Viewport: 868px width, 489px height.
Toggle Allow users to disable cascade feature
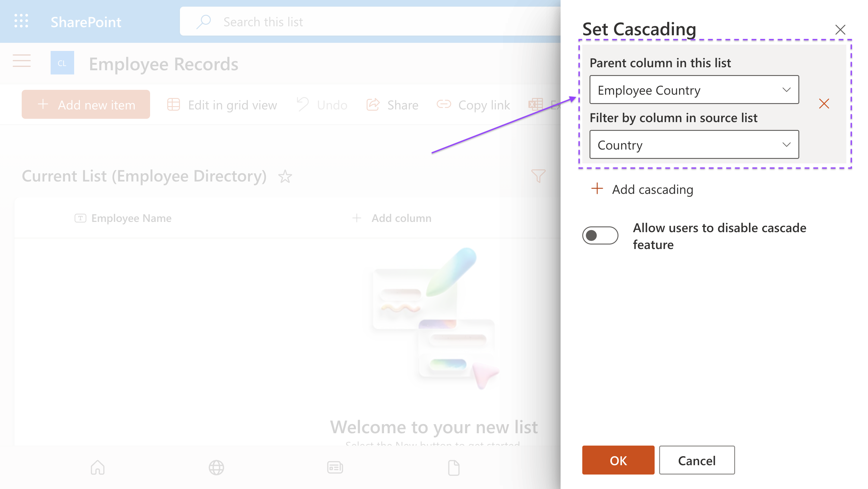pos(600,235)
